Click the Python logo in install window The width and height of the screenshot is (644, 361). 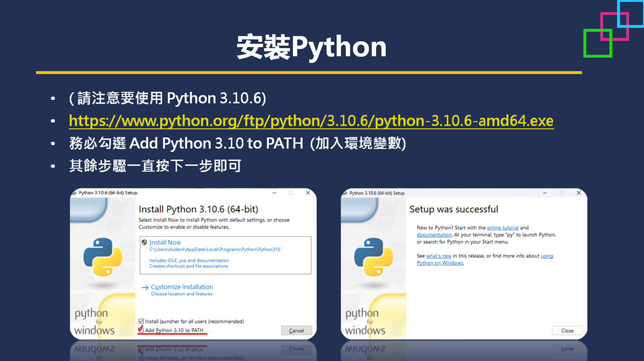103,257
